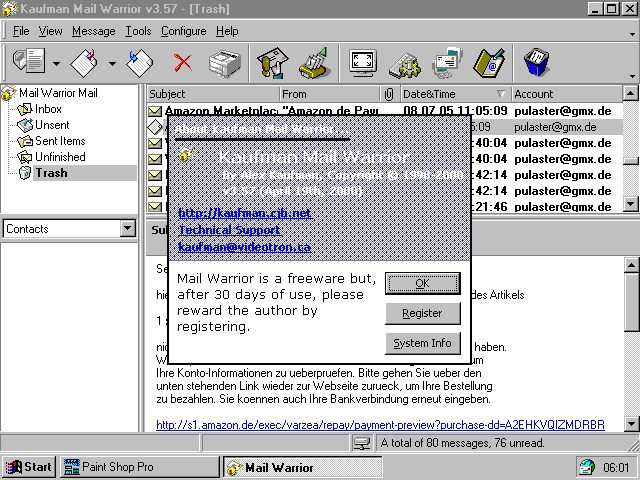This screenshot has height=480, width=640.
Task: Click the System Info button
Action: [x=423, y=343]
